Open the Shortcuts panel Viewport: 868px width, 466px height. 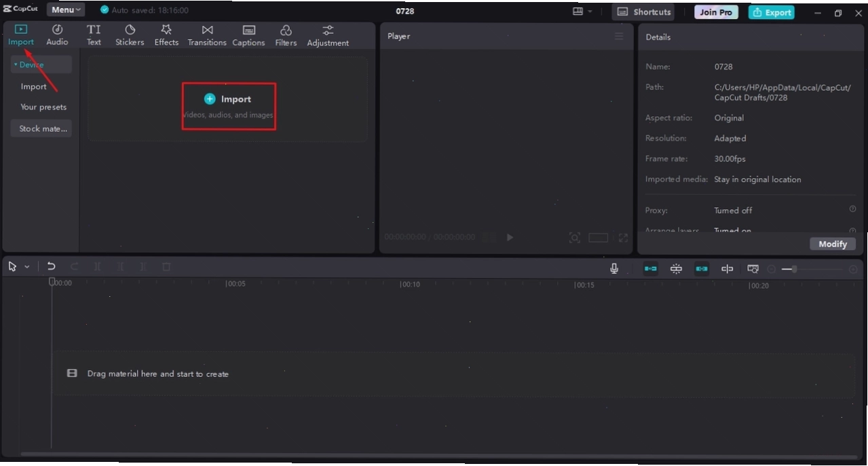pos(643,12)
